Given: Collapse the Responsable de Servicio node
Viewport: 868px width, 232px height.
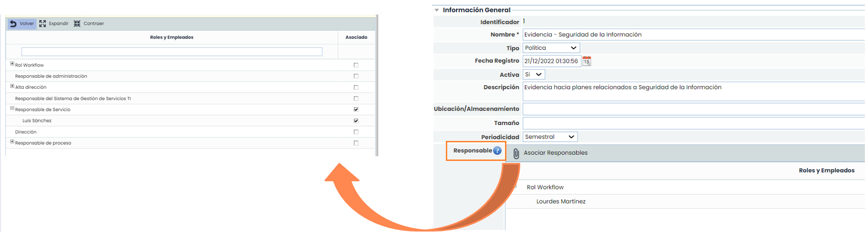Looking at the screenshot, I should [x=12, y=108].
